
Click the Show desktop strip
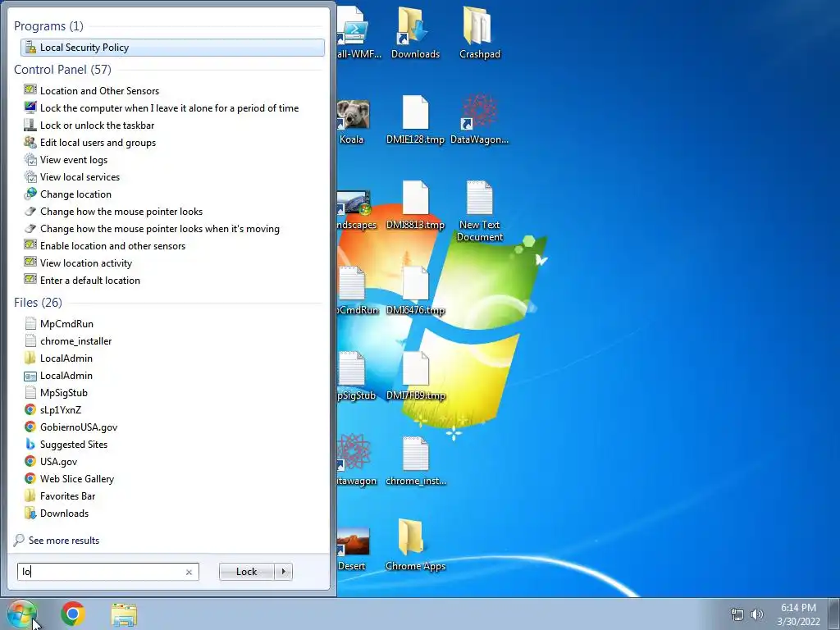tap(834, 614)
